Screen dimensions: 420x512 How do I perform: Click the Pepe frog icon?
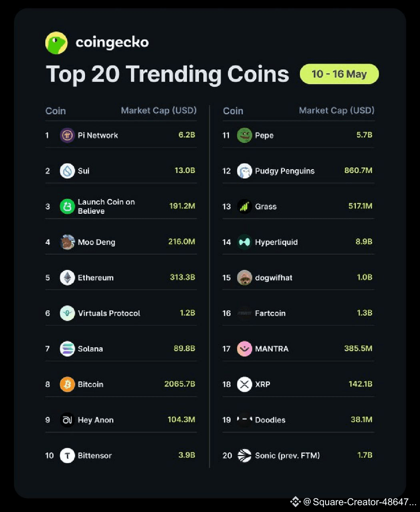point(244,135)
